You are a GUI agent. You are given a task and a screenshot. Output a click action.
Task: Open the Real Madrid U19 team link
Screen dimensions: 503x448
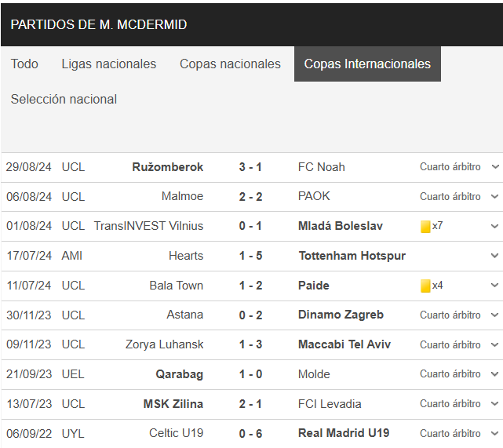tap(344, 433)
